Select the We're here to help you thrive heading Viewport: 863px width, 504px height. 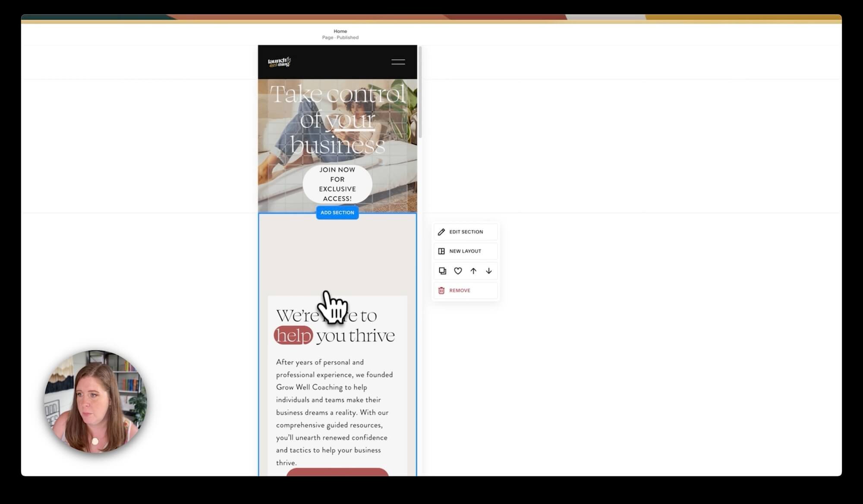(x=335, y=325)
